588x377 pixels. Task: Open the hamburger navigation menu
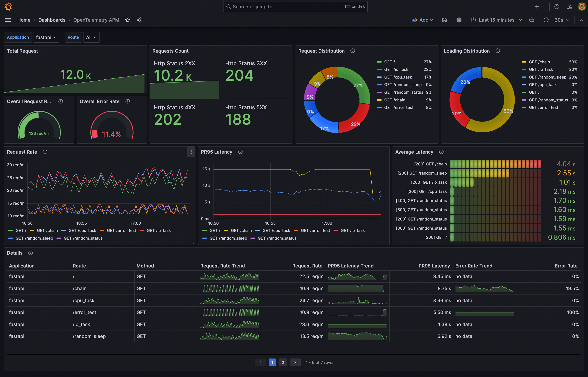click(x=8, y=20)
